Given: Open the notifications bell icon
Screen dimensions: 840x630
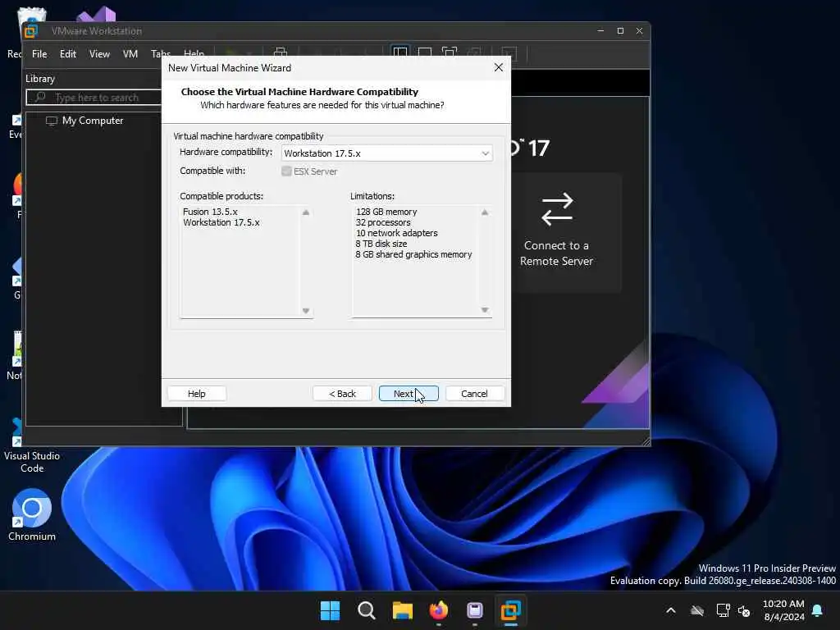Looking at the screenshot, I should (818, 610).
